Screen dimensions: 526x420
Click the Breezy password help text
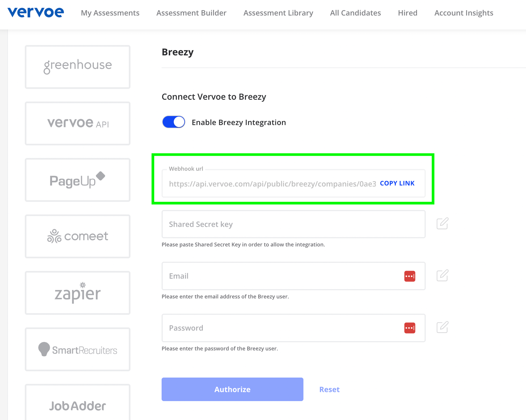pos(220,349)
